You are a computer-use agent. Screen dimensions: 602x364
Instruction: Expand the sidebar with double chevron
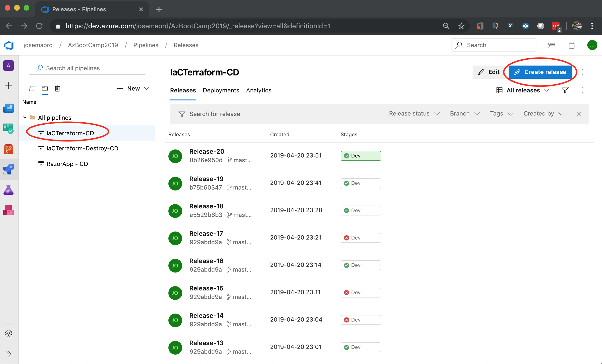[8, 354]
